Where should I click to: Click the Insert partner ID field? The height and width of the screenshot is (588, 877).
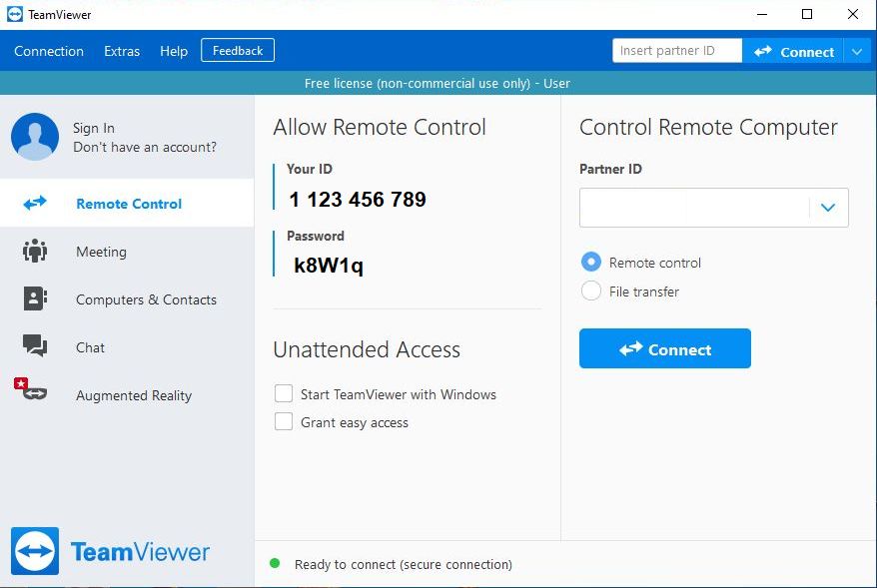676,51
